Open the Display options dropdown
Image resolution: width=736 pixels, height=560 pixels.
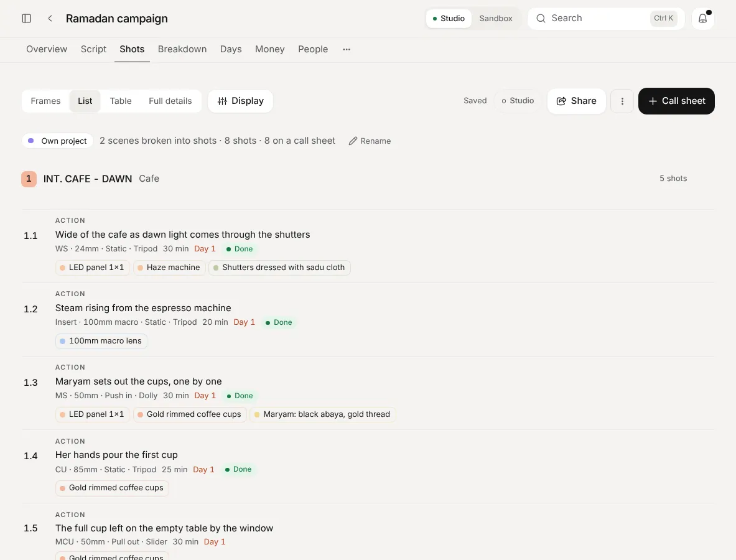pyautogui.click(x=240, y=101)
